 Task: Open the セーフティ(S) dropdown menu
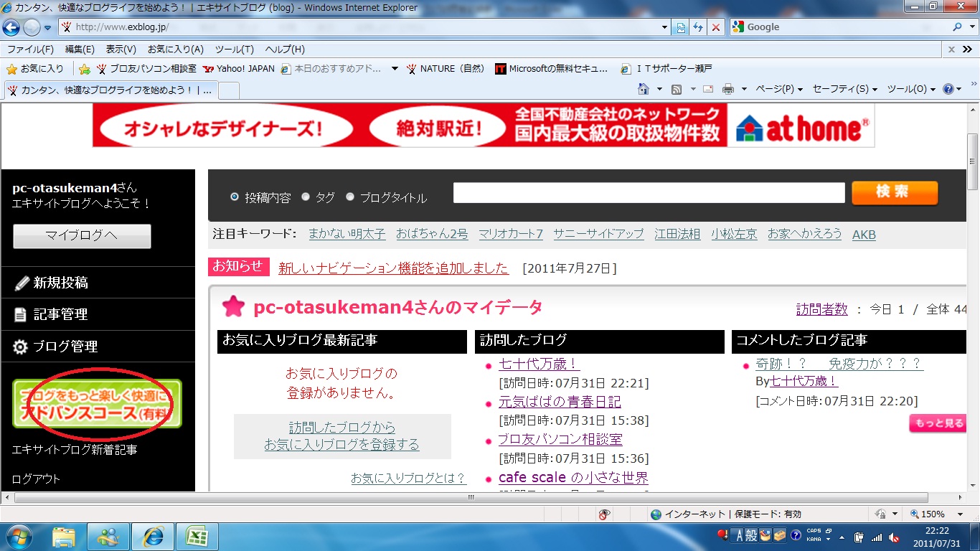(845, 89)
